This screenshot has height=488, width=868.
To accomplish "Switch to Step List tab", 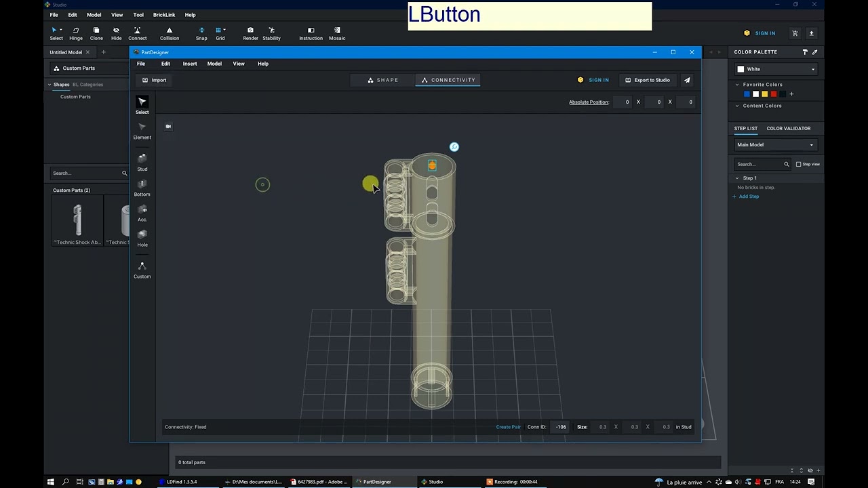I will pos(745,128).
